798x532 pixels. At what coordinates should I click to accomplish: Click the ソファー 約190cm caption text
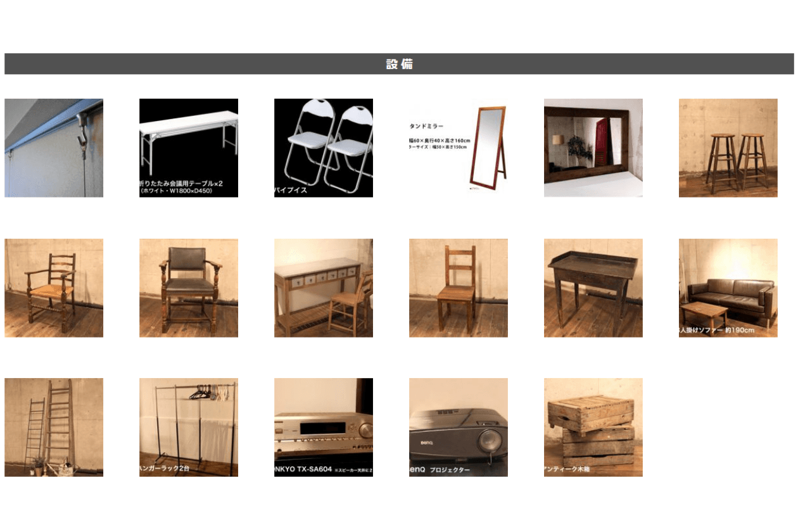point(719,330)
